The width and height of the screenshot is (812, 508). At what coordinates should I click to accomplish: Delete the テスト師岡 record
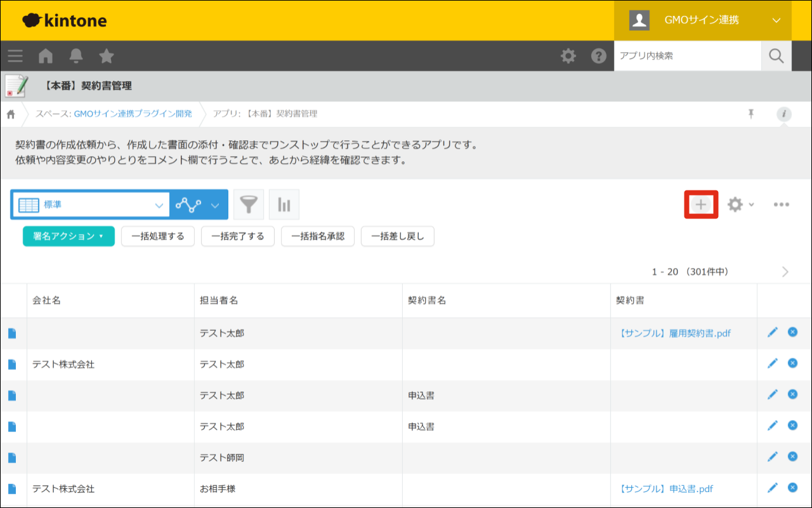pos(792,457)
